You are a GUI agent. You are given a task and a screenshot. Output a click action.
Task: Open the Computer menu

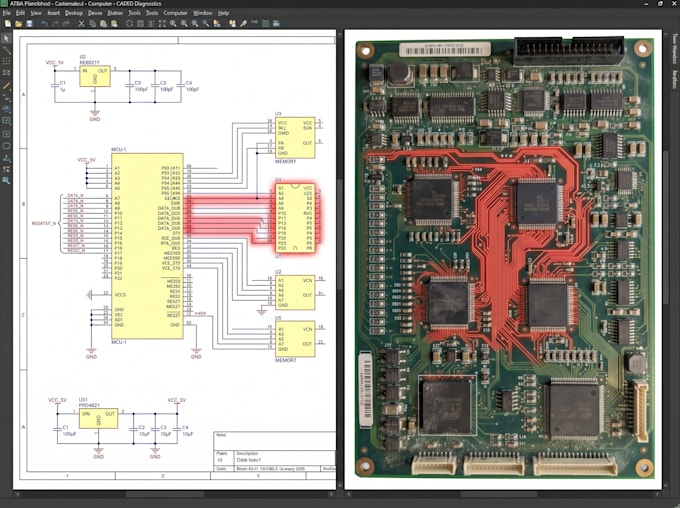175,13
